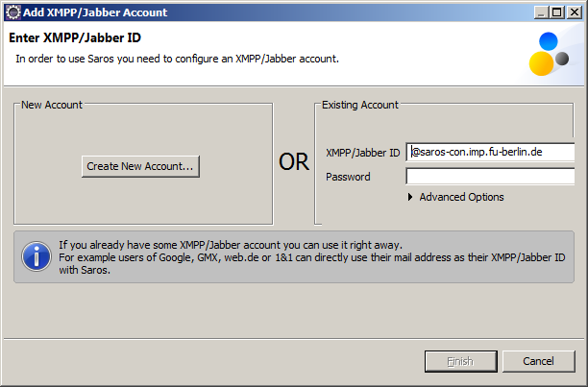
Task: Focus the XMPP/Jabber ID input field
Action: tap(490, 152)
